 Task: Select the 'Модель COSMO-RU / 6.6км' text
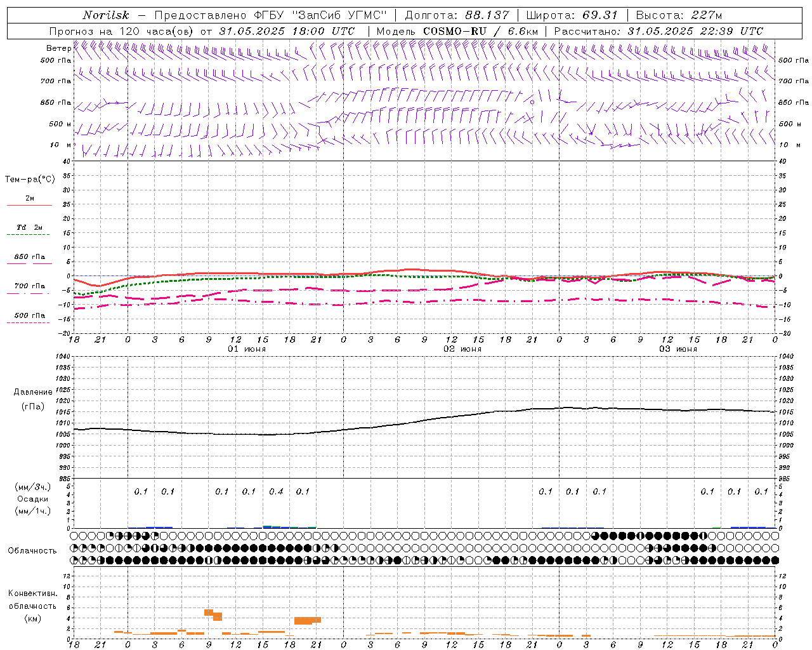pos(457,31)
